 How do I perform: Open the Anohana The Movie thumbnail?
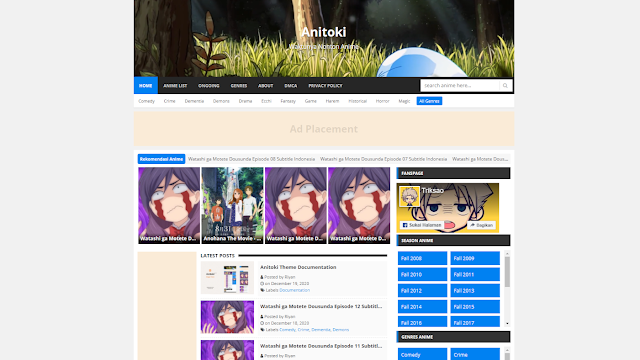coord(232,205)
